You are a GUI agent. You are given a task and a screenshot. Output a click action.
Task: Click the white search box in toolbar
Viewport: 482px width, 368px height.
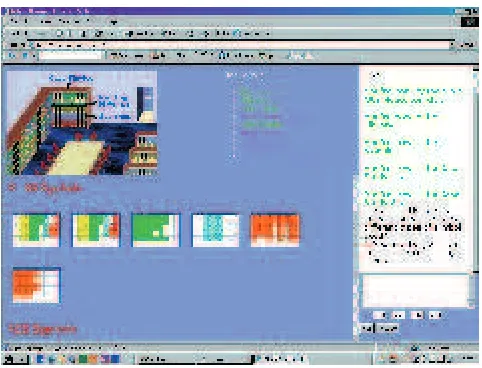tap(71, 56)
